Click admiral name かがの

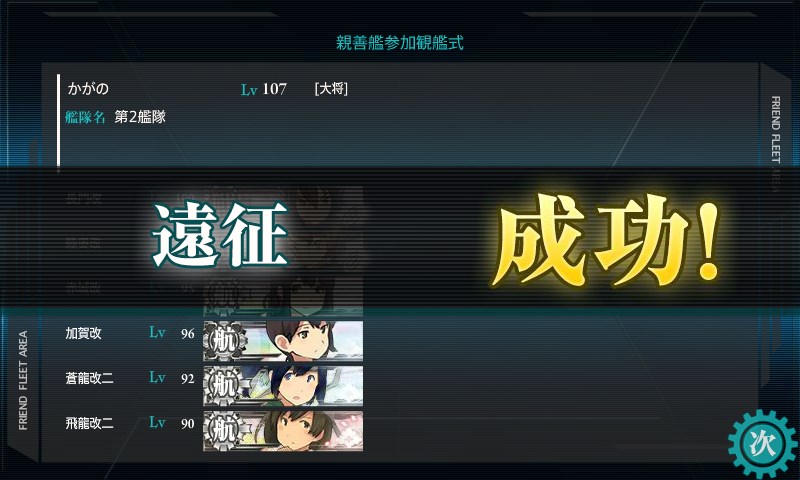tap(88, 89)
